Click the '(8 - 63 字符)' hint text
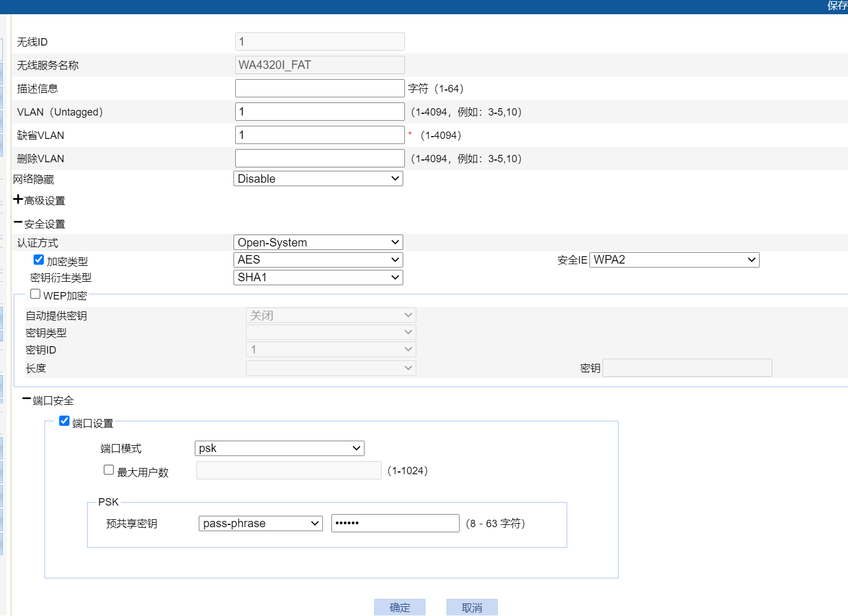 coord(495,524)
